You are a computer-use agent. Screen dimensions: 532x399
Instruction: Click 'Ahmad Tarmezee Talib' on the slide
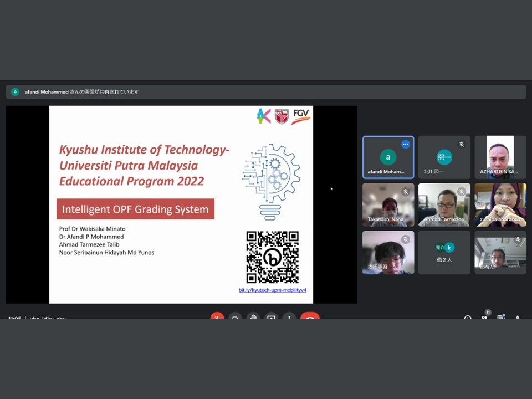pos(89,244)
